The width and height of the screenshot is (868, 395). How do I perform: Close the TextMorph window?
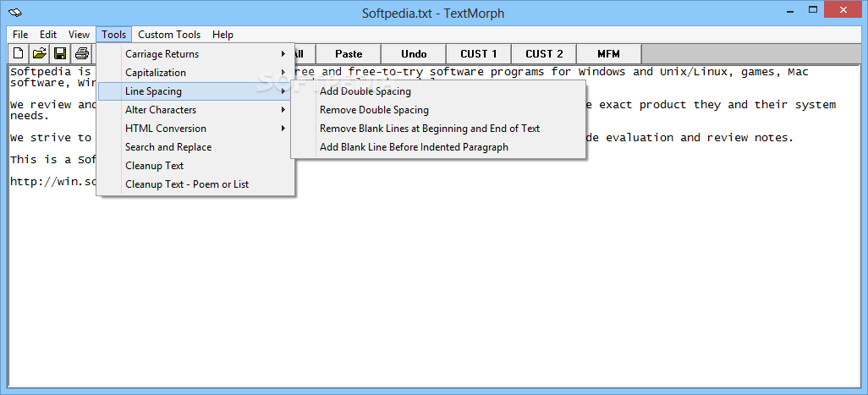tap(843, 9)
